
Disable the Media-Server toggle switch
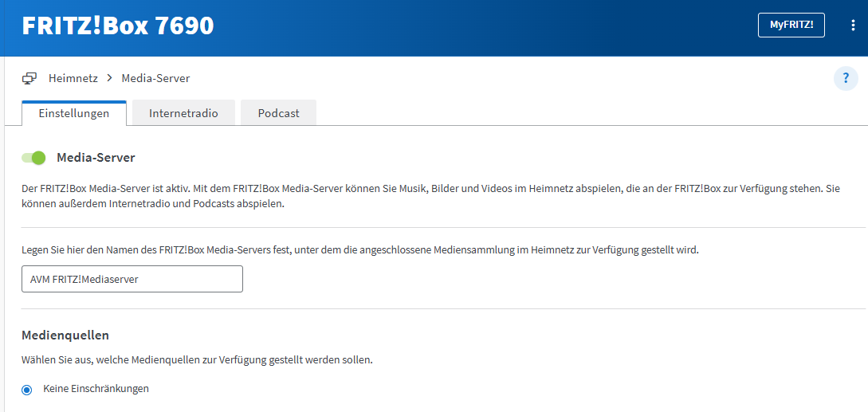pyautogui.click(x=33, y=158)
